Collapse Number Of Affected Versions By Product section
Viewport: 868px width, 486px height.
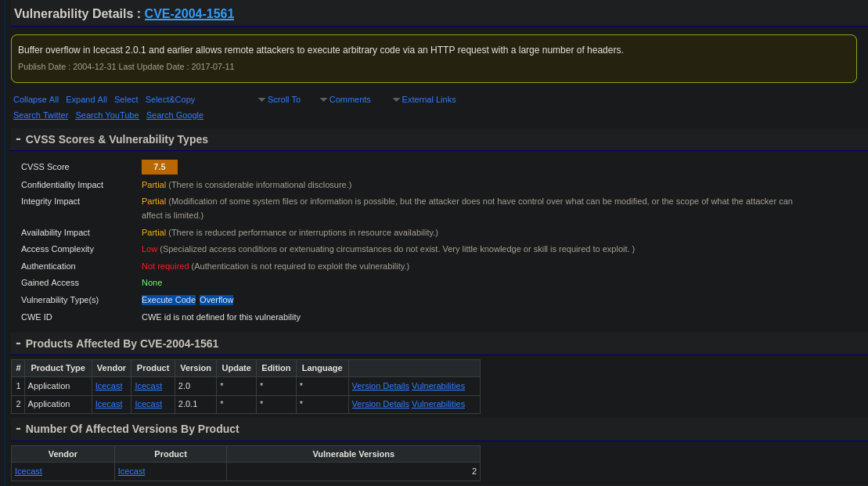[x=18, y=428]
